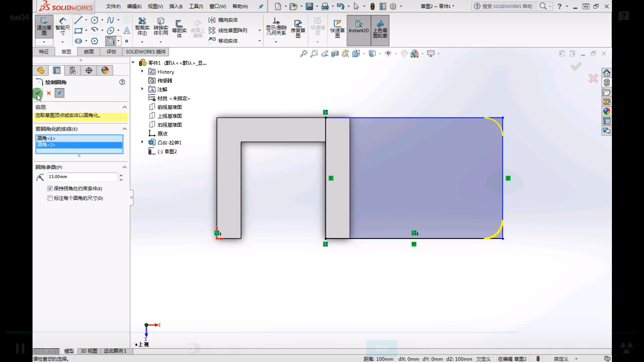
Task: Expand the 注解 tree node
Action: tap(142, 89)
